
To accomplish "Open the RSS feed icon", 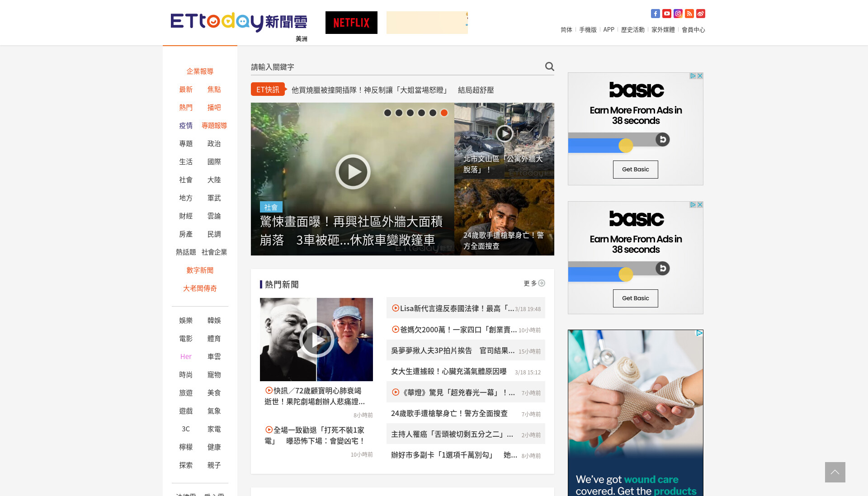I will point(689,14).
